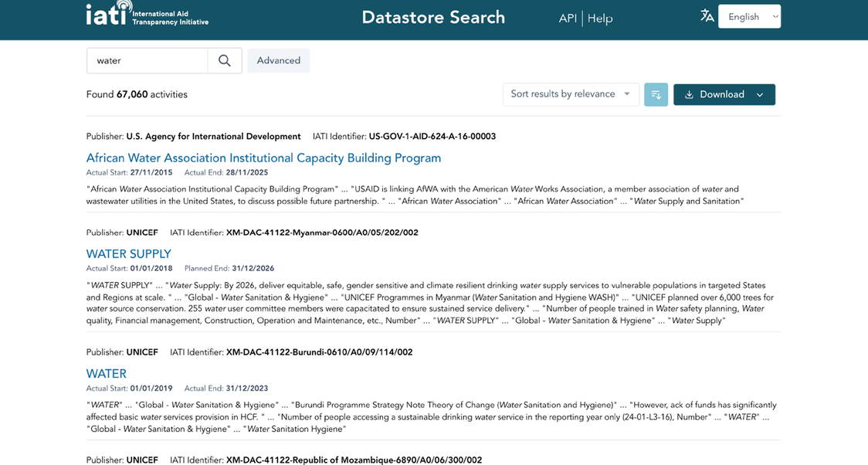868x465 pixels.
Task: Open Advanced search
Action: 279,60
